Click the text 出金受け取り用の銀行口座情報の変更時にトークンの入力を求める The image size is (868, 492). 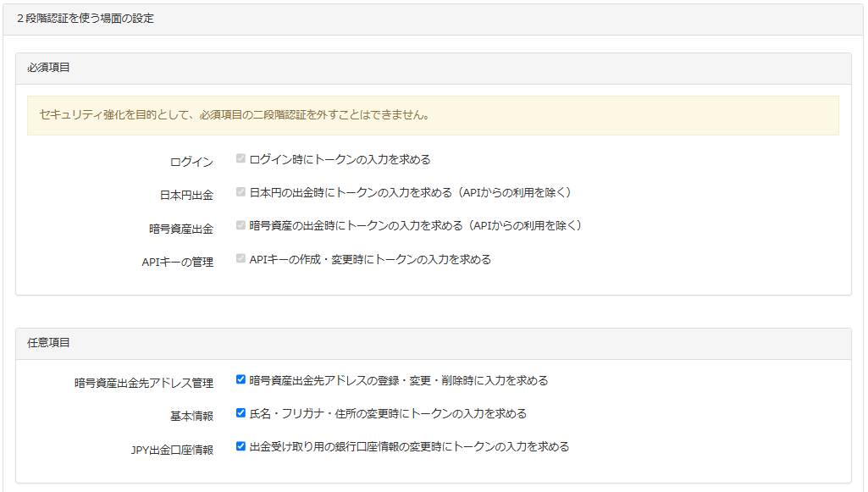[x=410, y=447]
